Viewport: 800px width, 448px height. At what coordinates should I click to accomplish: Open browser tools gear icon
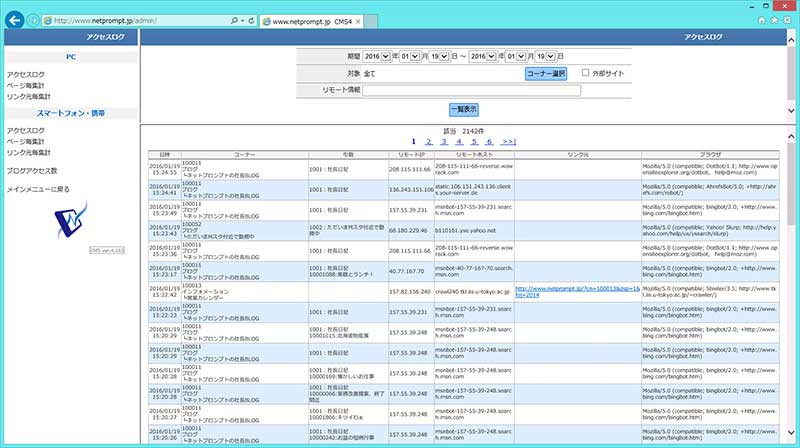point(787,20)
